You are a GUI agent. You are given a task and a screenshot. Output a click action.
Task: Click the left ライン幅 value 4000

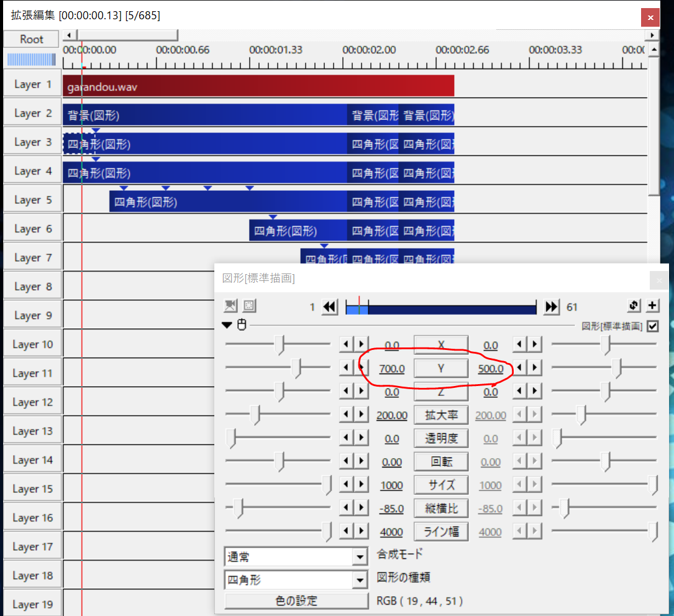click(x=391, y=532)
